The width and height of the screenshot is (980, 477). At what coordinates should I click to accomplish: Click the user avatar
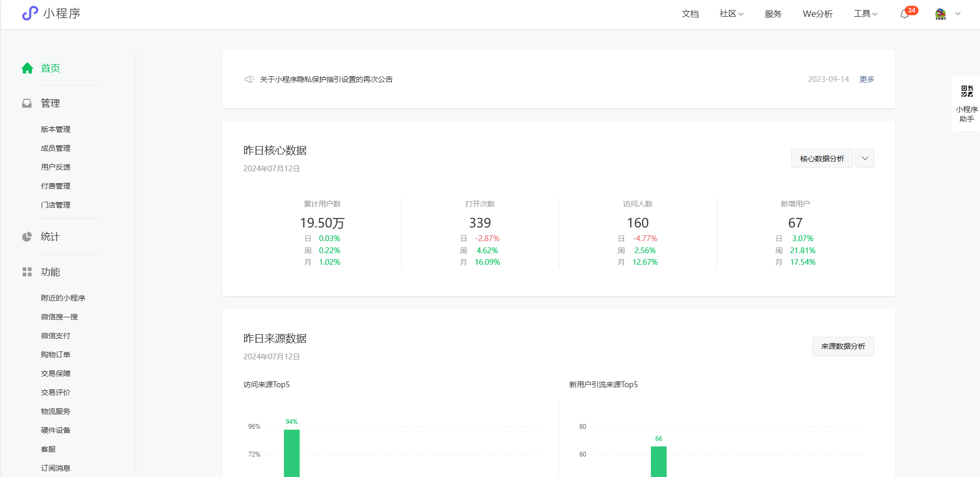(941, 14)
